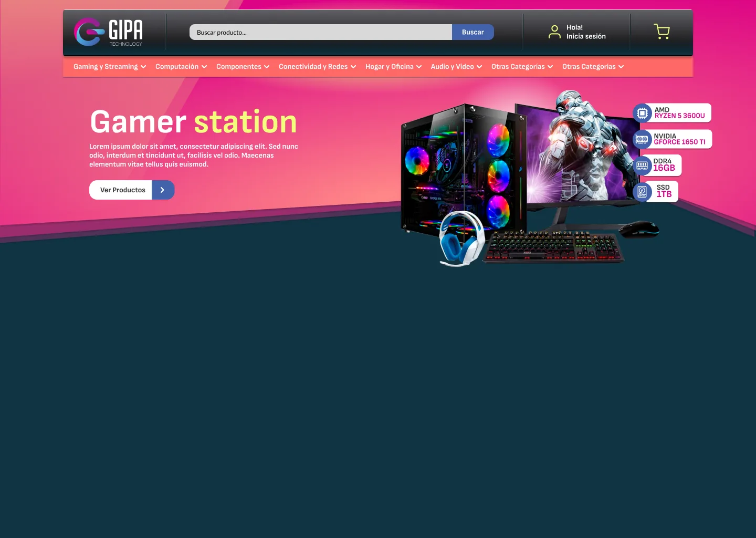Click the Buscar search button
Viewport: 756px width, 538px height.
[473, 32]
